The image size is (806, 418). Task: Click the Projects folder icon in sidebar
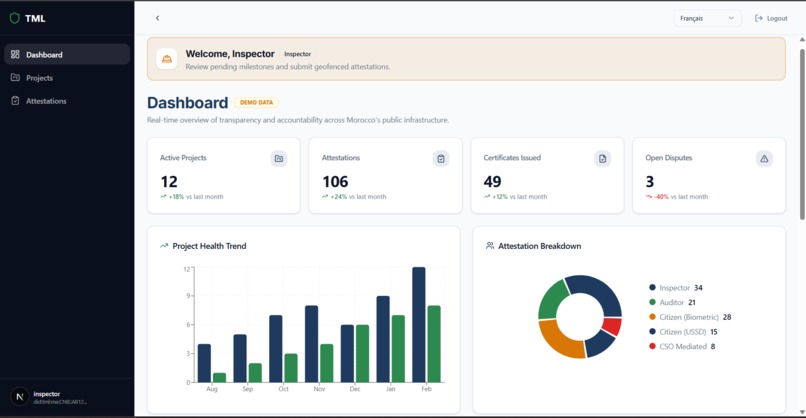click(15, 78)
